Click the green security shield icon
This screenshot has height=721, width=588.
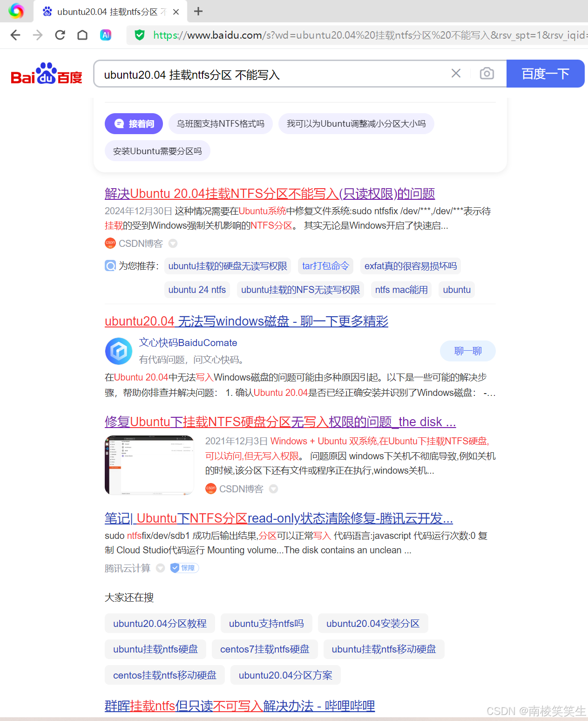pyautogui.click(x=140, y=35)
